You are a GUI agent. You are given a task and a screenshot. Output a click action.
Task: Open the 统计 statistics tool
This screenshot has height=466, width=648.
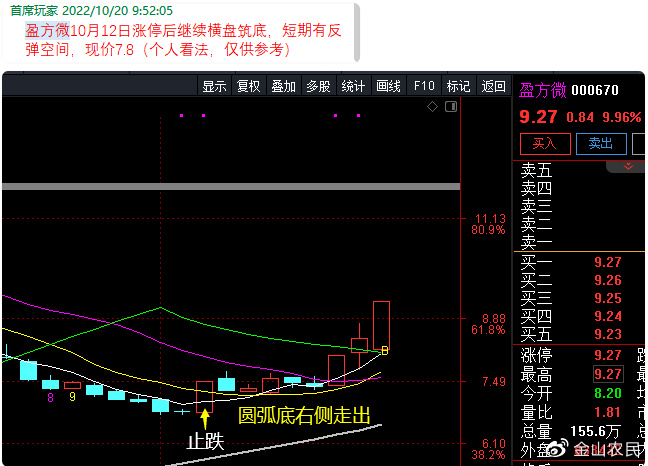(x=353, y=86)
